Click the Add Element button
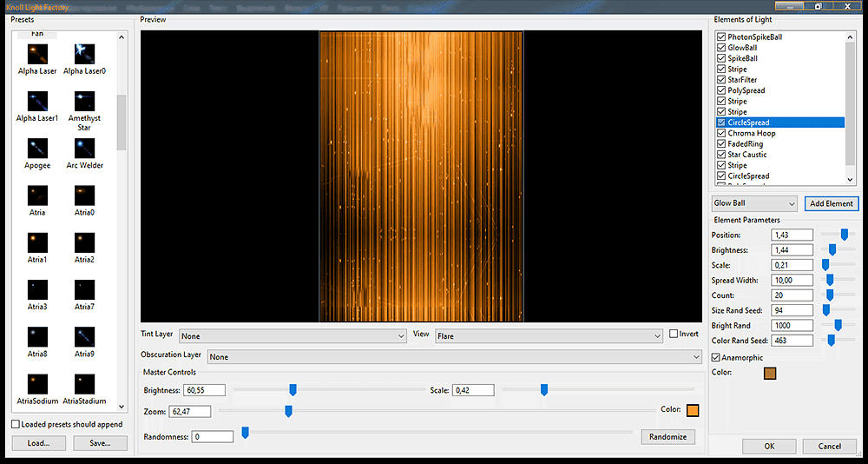Viewport: 868px width, 464px height. point(831,203)
